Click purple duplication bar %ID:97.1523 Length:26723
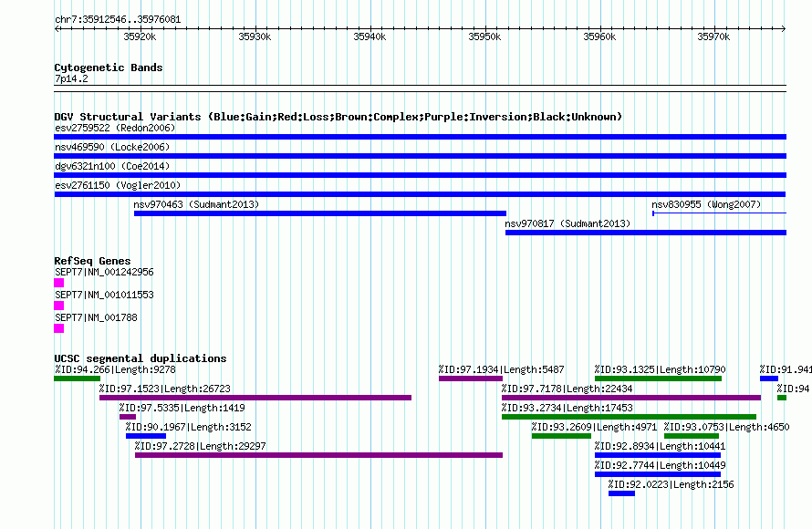The width and height of the screenshot is (812, 529). [x=255, y=398]
